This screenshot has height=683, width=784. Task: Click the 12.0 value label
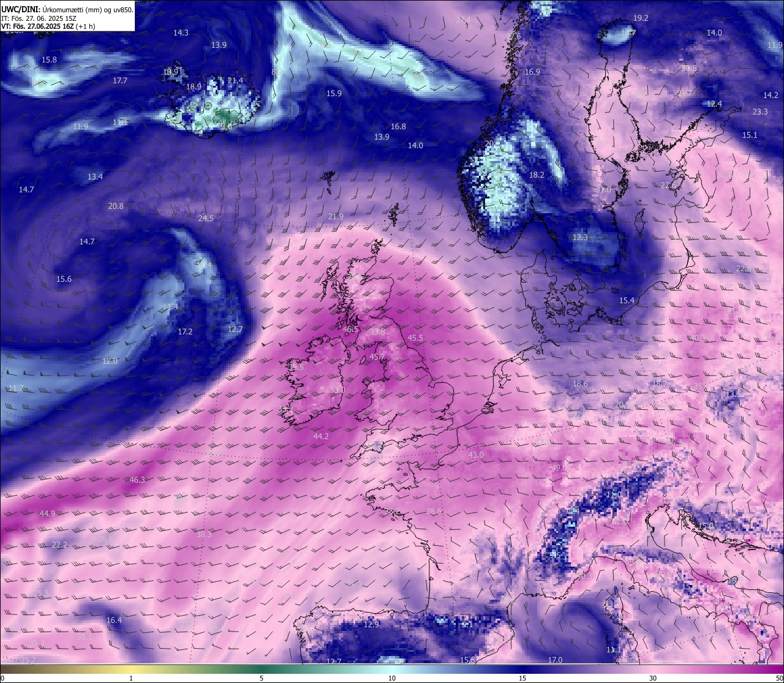(110, 361)
